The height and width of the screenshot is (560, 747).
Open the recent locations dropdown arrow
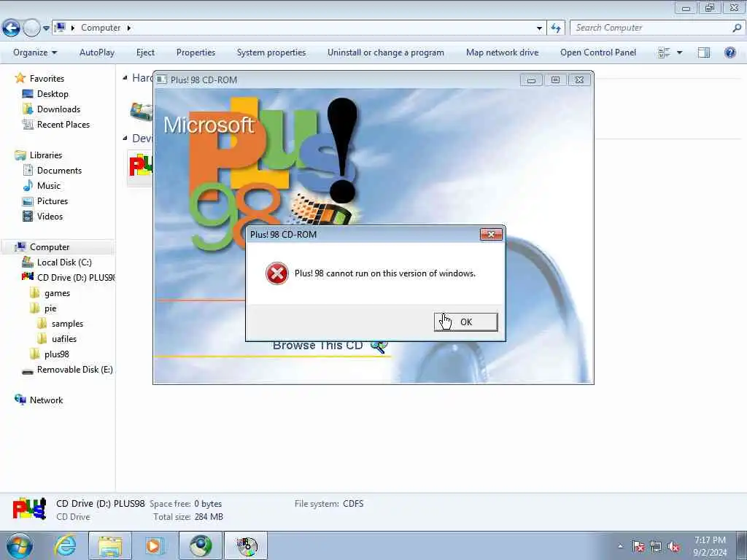click(46, 28)
